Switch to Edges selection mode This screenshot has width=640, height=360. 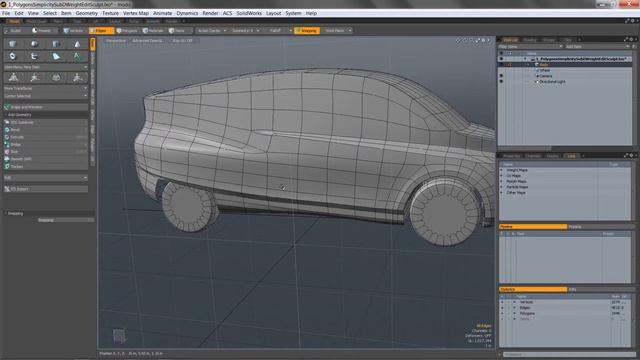(x=101, y=31)
